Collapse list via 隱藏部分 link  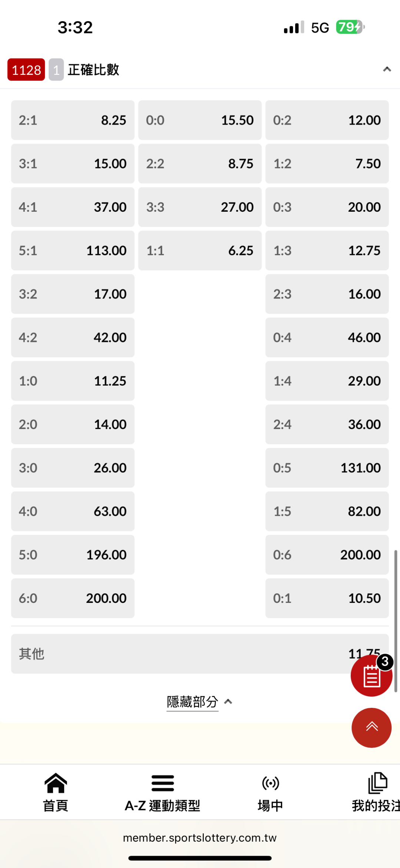tap(193, 702)
